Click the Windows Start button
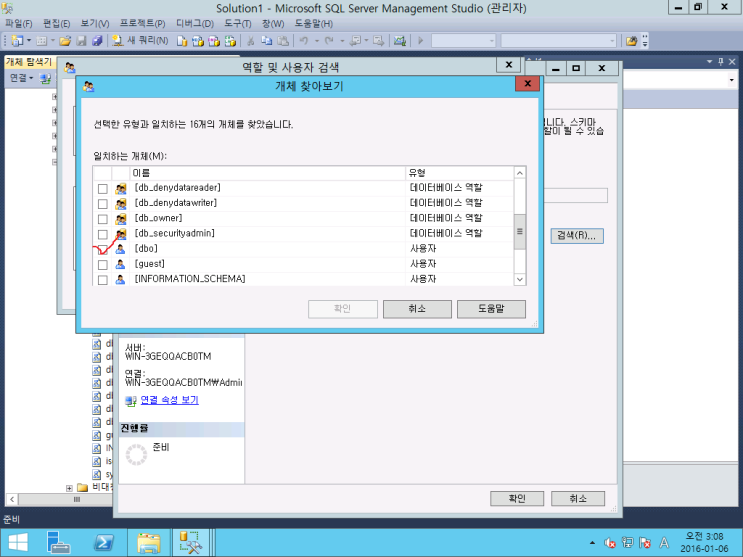The image size is (743, 557). [18, 542]
